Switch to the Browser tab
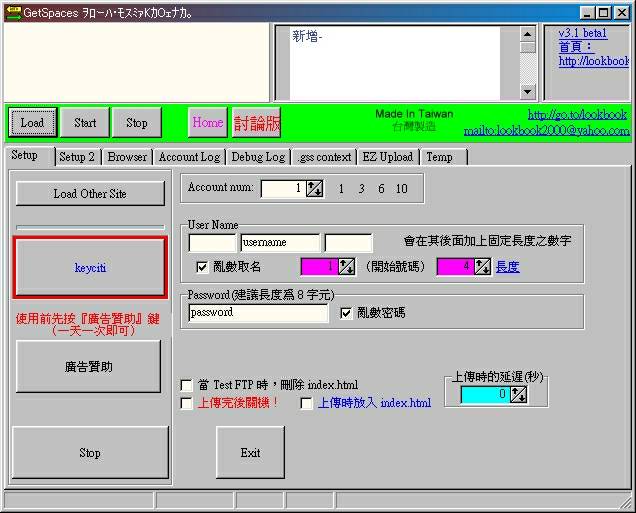 (x=127, y=157)
